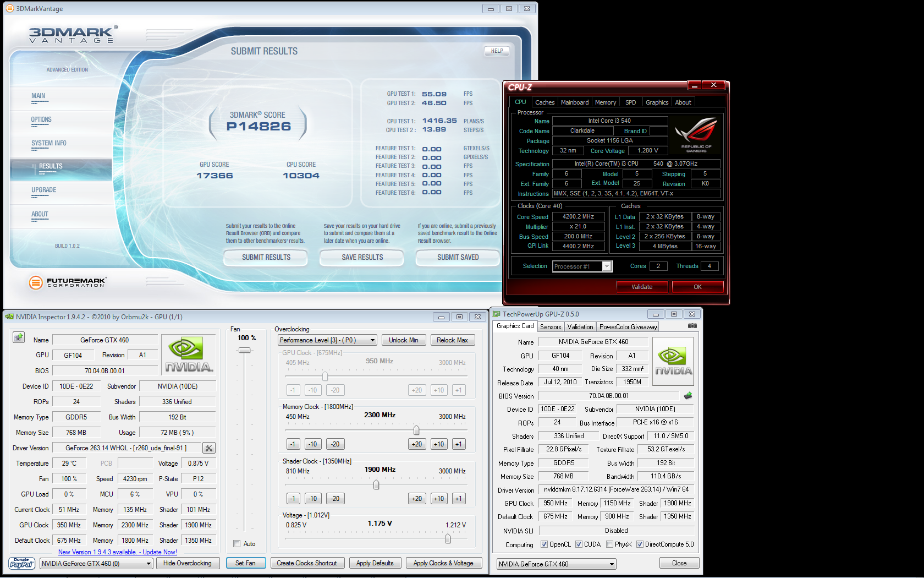Switch to the Validation tab in GPU-Z
Screen dimensions: 924x578
pyautogui.click(x=580, y=327)
